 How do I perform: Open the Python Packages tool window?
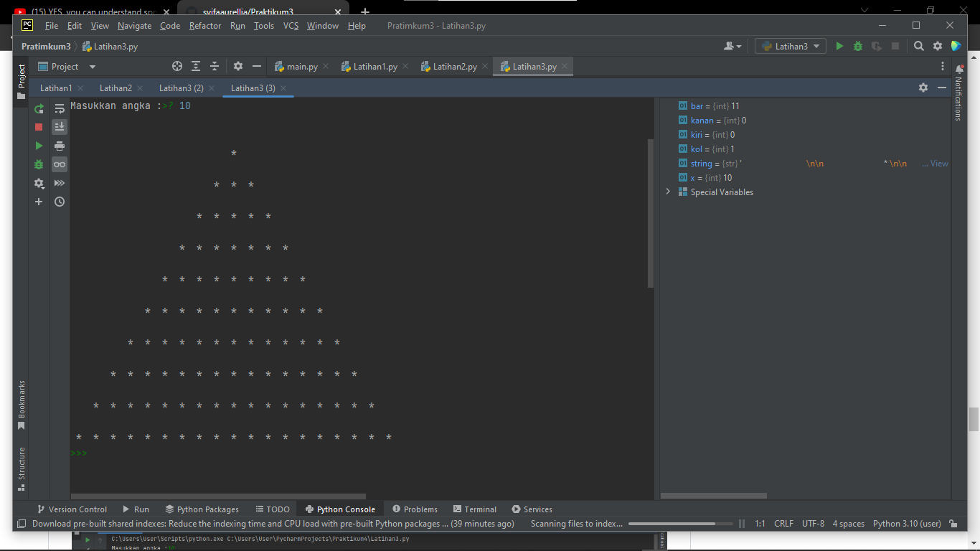pyautogui.click(x=202, y=509)
